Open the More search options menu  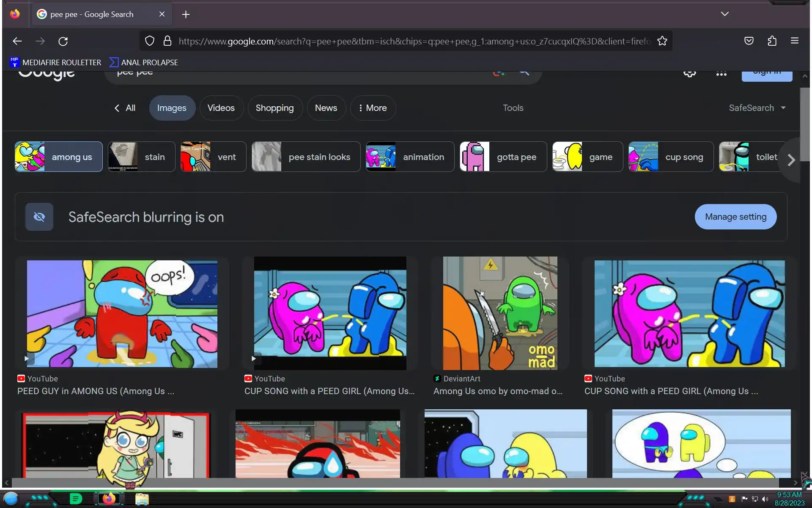coord(373,108)
